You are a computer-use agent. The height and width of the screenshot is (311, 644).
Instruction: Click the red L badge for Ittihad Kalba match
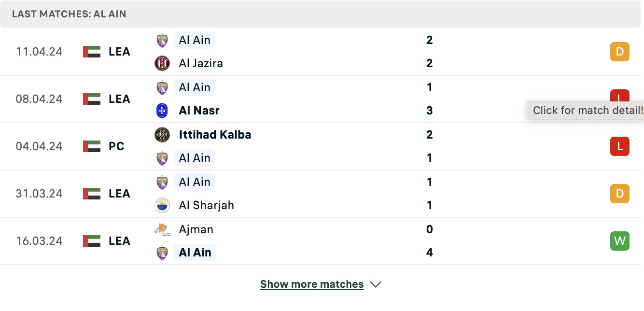[620, 146]
